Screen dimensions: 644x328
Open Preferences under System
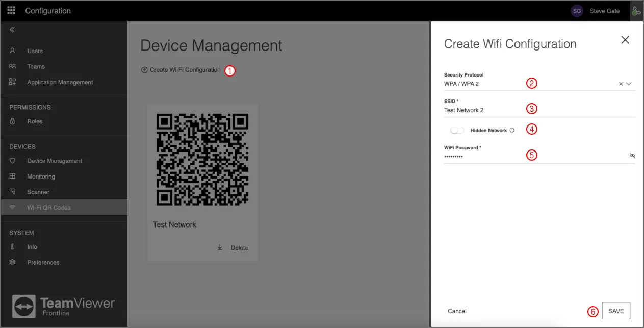pos(43,262)
